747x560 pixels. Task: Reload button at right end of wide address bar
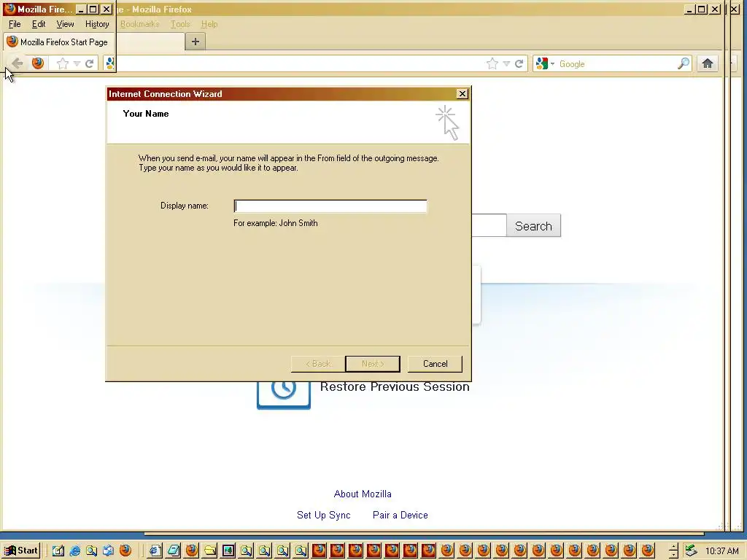(519, 64)
